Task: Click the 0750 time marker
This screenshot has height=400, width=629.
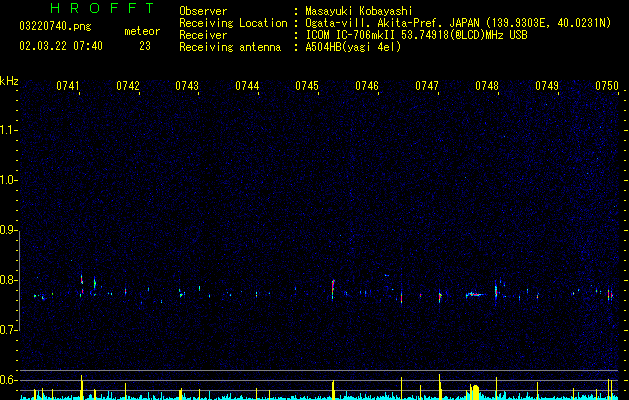Action: pyautogui.click(x=607, y=86)
